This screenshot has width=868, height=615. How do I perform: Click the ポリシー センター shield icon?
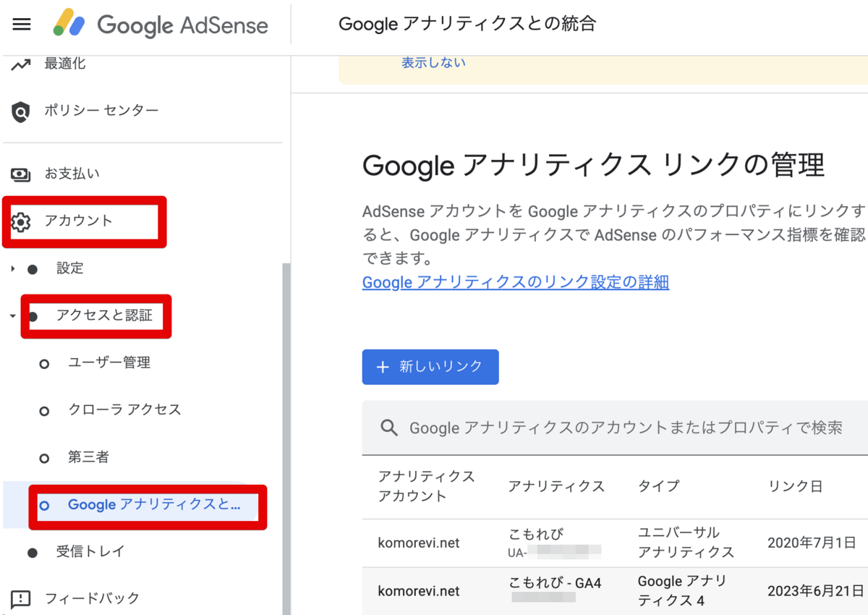click(21, 111)
